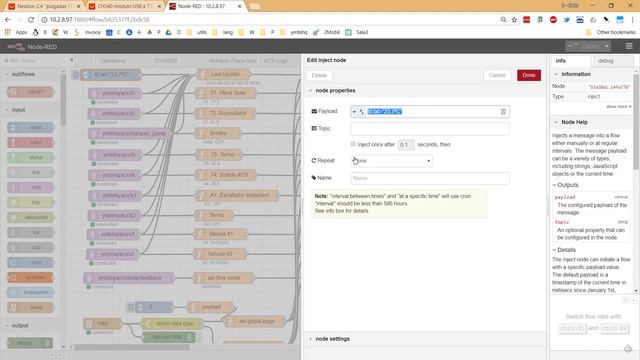Screen dimensions: 640x360
Task: Click the Cancel button in the edit panel
Action: tap(497, 75)
